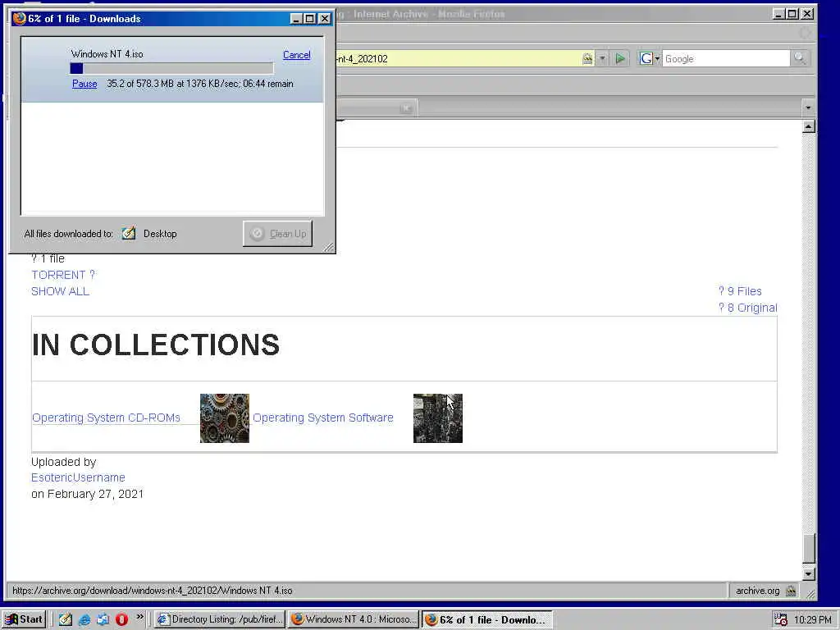
Task: Click the download progress bar for Windows NT 4.iso
Action: 171,68
